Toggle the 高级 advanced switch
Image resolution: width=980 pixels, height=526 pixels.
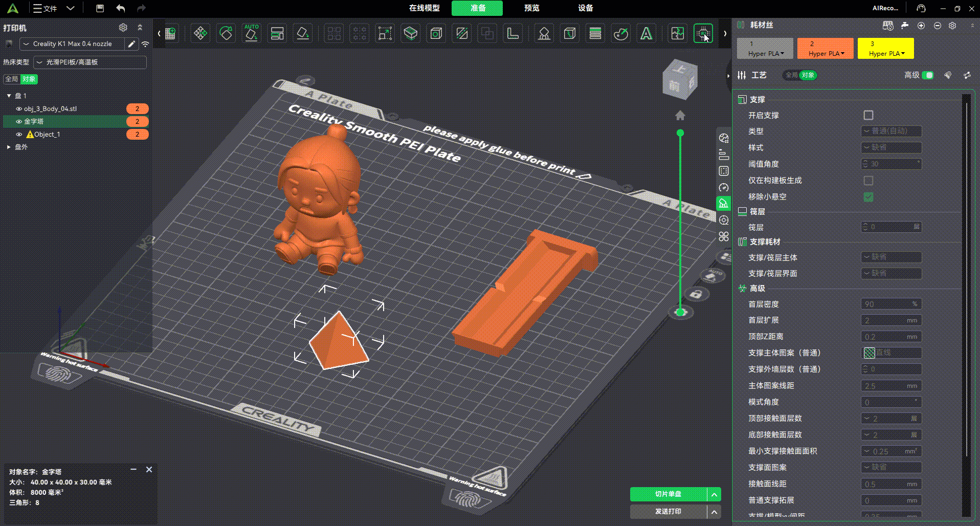[x=927, y=75]
